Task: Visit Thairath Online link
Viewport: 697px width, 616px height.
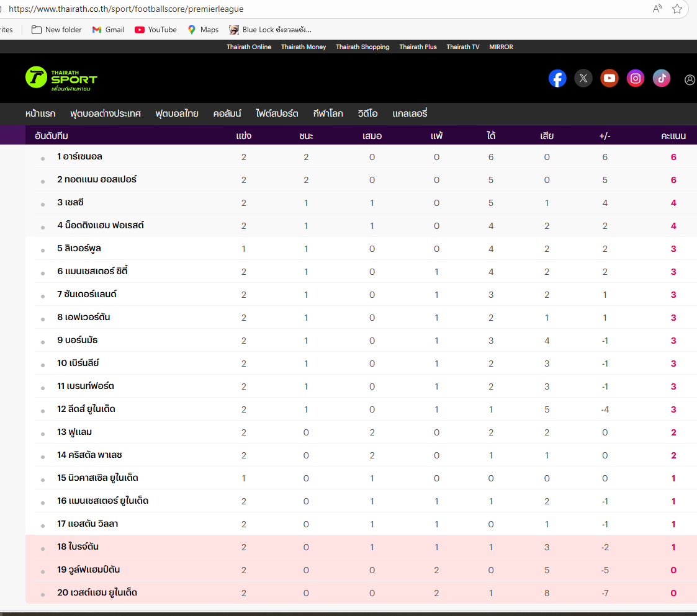Action: pos(249,47)
